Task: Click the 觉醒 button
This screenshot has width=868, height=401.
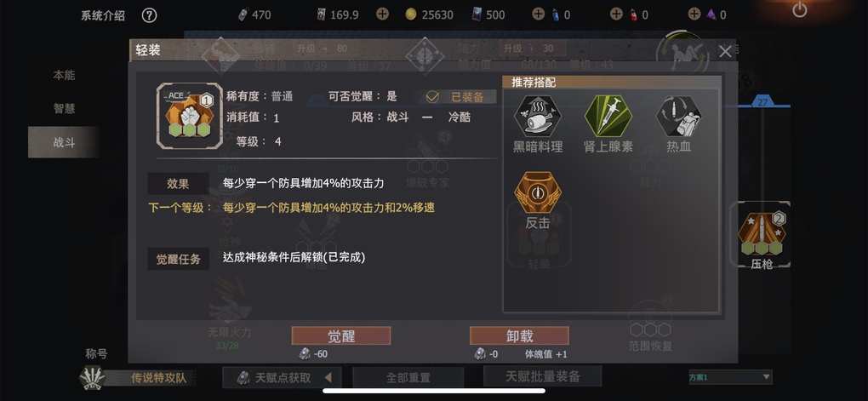Action: [341, 336]
